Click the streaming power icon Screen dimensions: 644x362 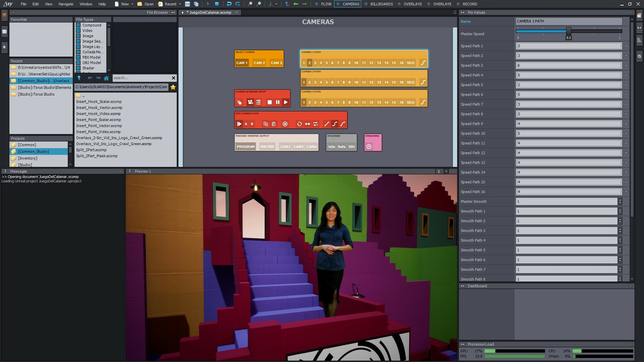coord(369,146)
